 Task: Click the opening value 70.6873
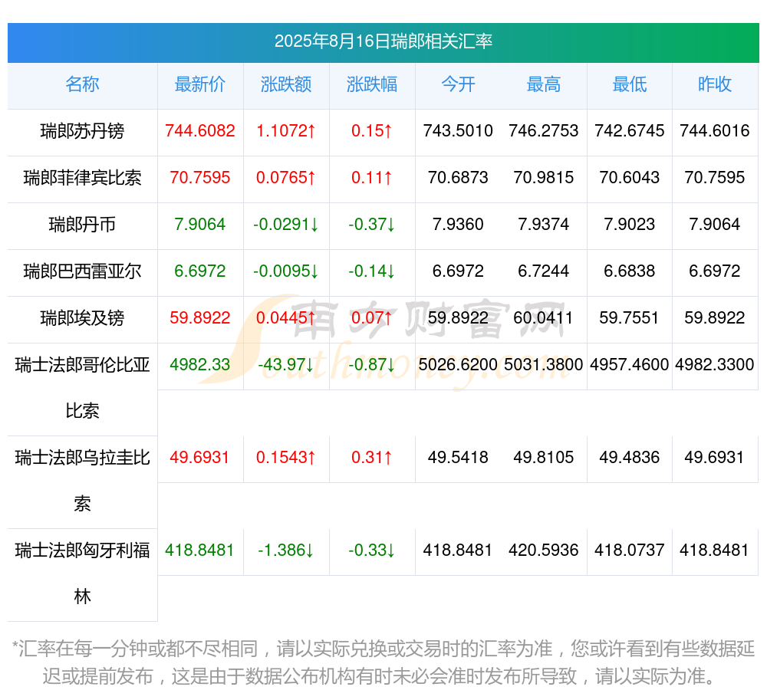tap(458, 177)
